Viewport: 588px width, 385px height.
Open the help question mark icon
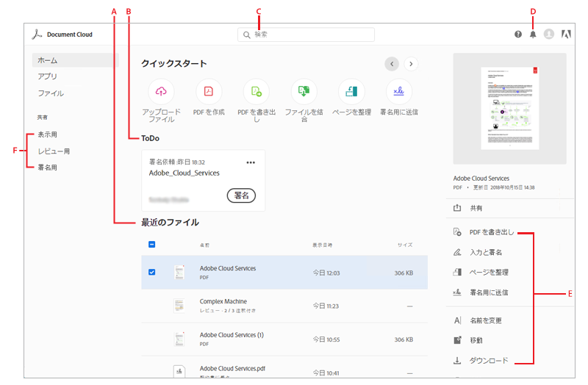click(518, 35)
